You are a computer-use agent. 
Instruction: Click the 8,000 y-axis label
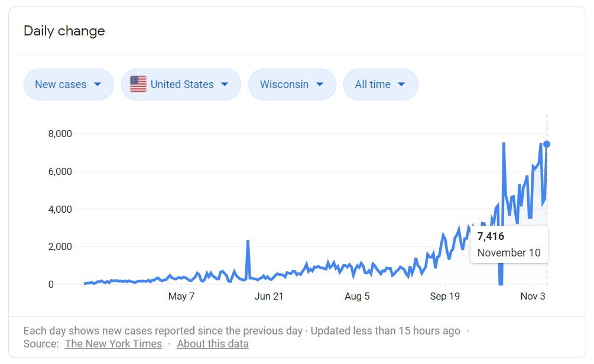[x=60, y=134]
